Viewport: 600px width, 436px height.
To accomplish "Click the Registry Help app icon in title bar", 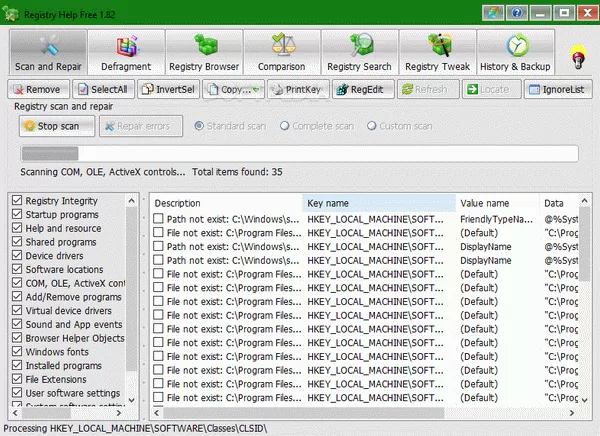I will tap(11, 14).
